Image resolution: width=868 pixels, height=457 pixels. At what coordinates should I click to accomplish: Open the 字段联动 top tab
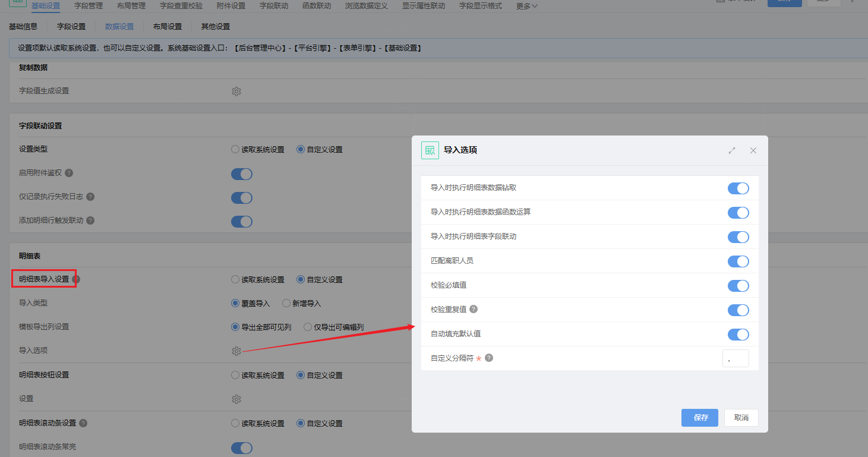[x=274, y=6]
